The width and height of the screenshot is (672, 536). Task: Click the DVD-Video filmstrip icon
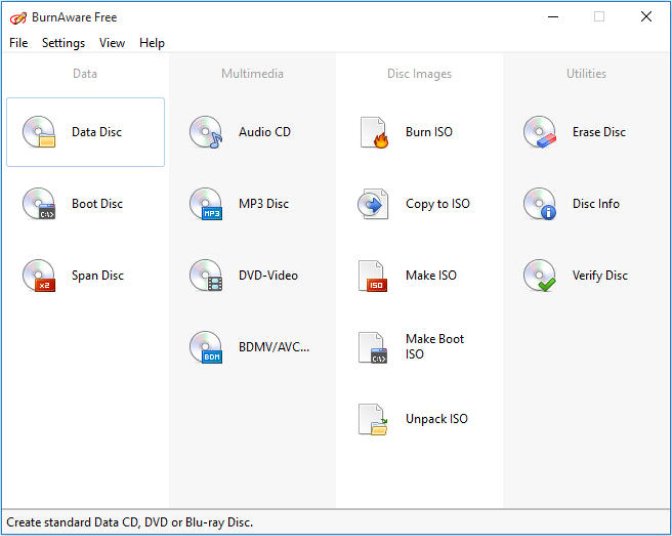(x=206, y=275)
